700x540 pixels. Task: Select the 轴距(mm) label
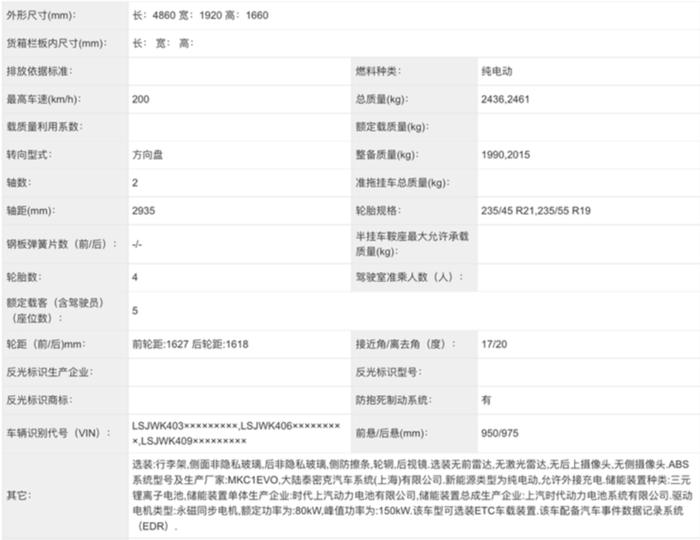[x=30, y=211]
